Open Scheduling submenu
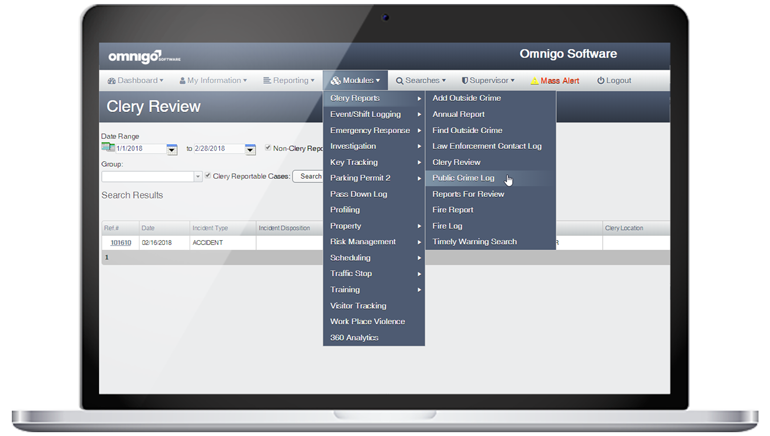The image size is (770, 436). click(x=374, y=258)
